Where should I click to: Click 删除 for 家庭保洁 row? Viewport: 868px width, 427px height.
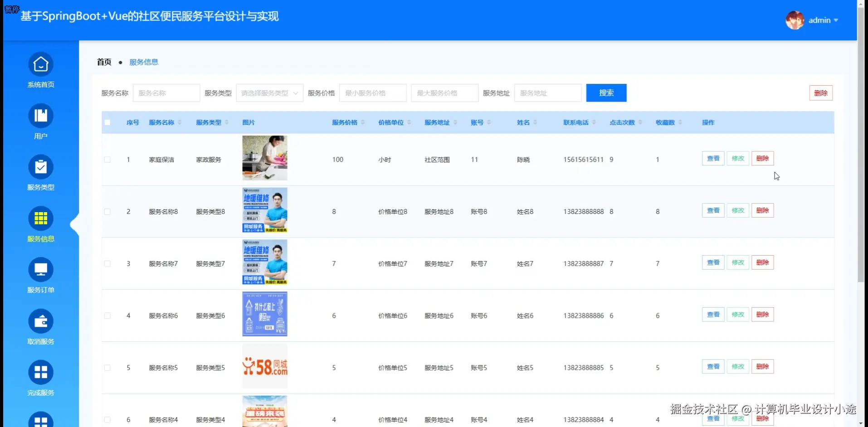point(763,159)
